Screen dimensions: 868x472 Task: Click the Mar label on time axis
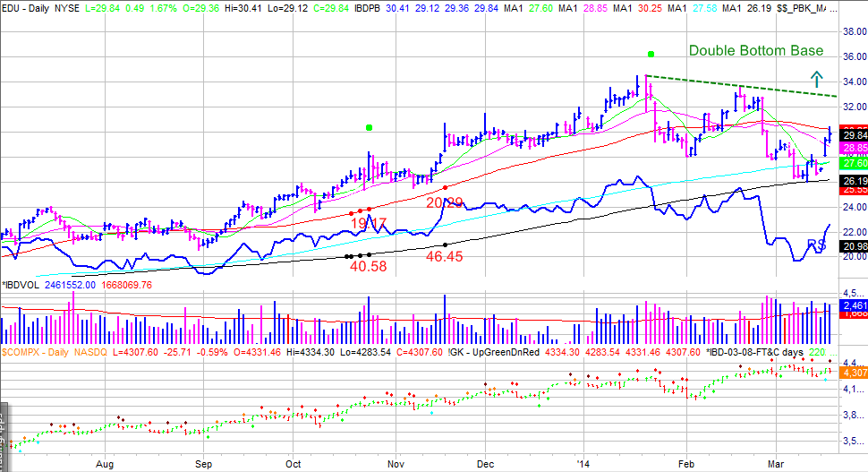pyautogui.click(x=776, y=464)
